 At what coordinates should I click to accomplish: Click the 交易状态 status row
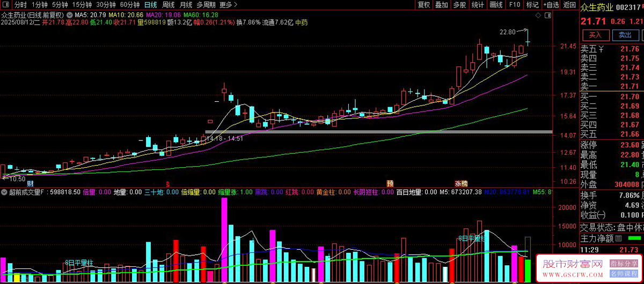pyautogui.click(x=612, y=227)
